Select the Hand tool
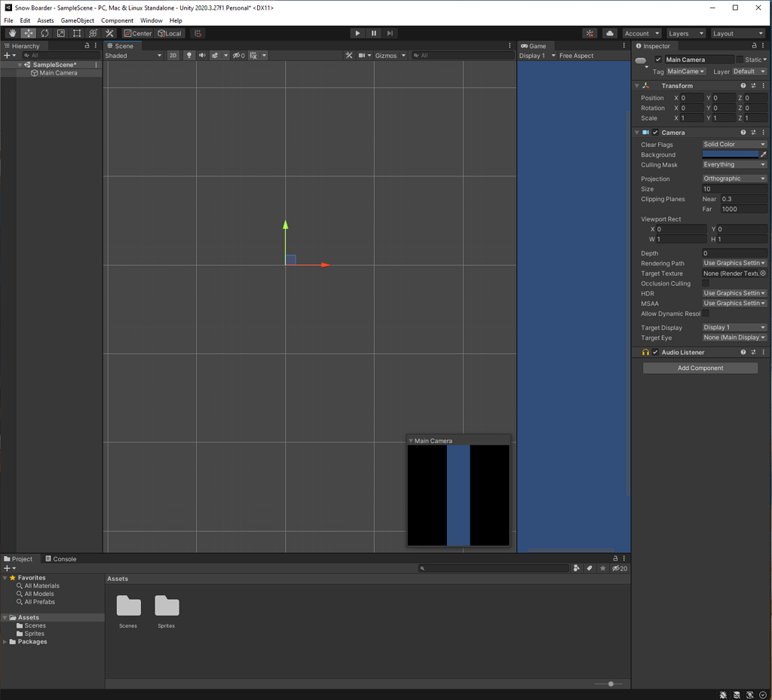 (x=11, y=33)
